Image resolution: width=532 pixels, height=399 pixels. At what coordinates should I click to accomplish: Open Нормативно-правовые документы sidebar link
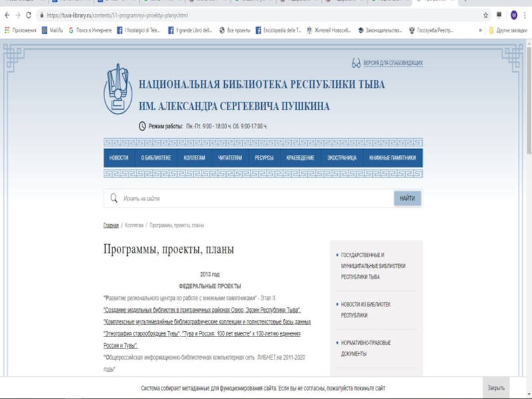(366, 348)
